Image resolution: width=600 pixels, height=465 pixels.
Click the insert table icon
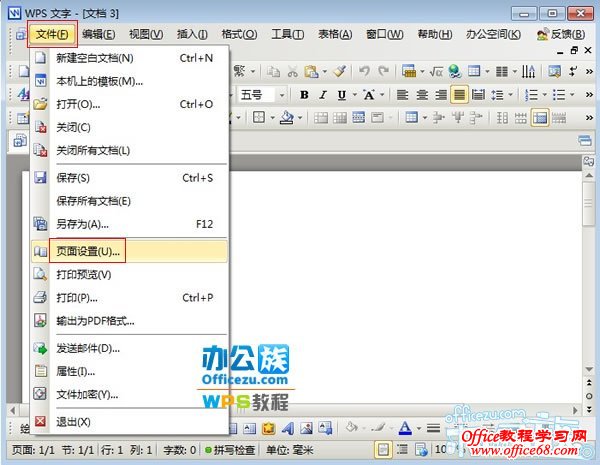point(474,71)
